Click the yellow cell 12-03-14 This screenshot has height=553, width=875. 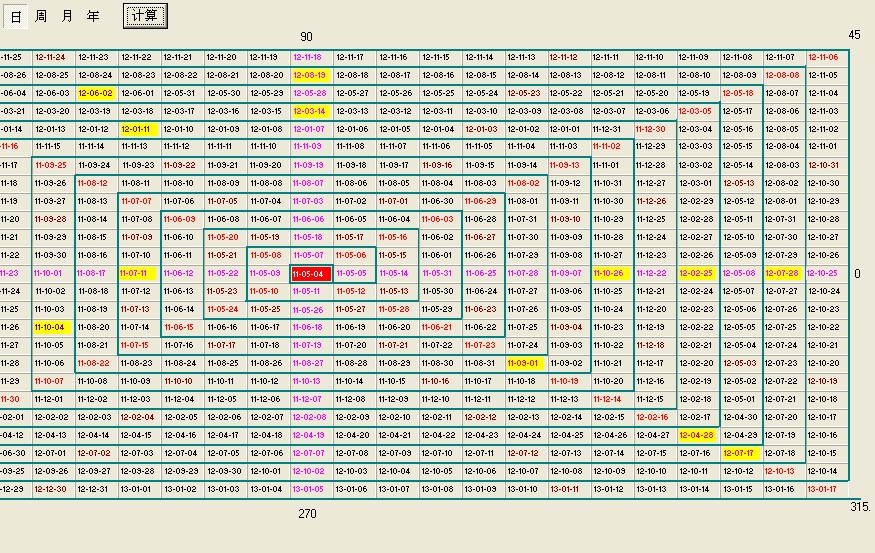(309, 111)
